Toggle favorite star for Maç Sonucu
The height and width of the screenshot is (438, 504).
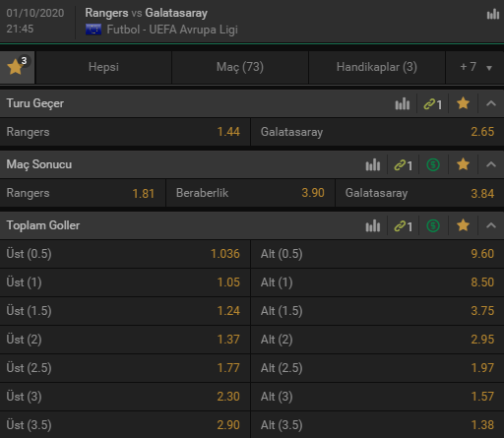pos(463,164)
